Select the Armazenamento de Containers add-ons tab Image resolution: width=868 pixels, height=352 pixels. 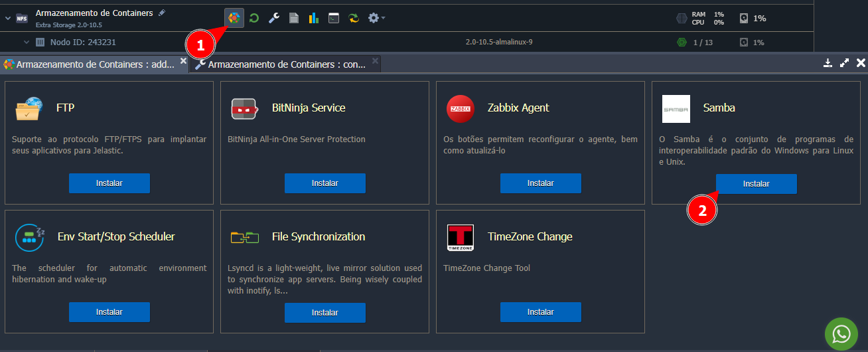click(x=94, y=64)
